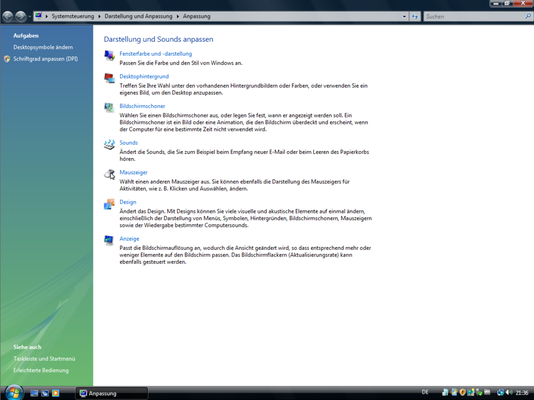Screen dimensions: 534x400
Task: Click the Aufgaben sidebar heading
Action: click(x=26, y=36)
